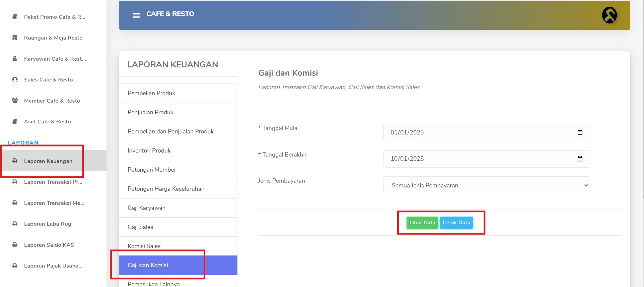Open the Tanggal Mulai calendar picker icon

(x=580, y=132)
